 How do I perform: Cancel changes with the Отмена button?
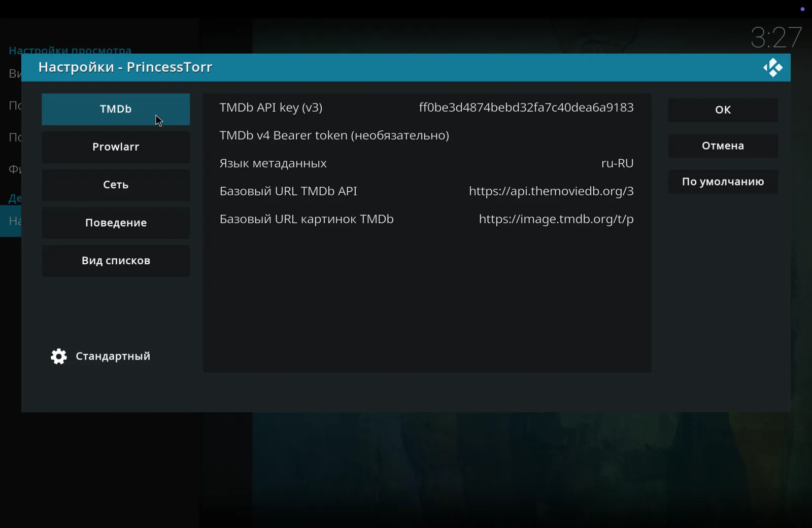coord(723,146)
